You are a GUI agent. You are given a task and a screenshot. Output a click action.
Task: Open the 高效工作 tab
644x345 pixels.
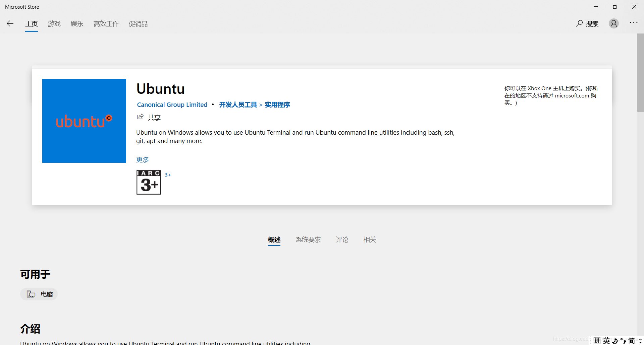point(106,24)
